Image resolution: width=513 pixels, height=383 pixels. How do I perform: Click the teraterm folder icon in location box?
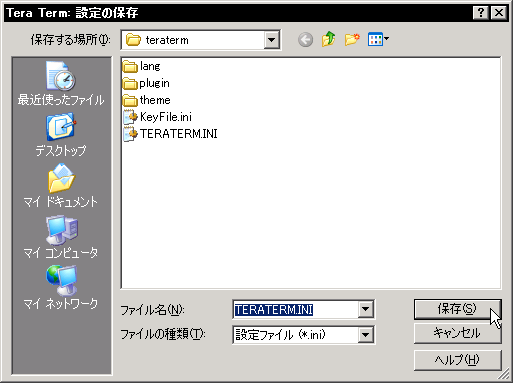(x=133, y=40)
